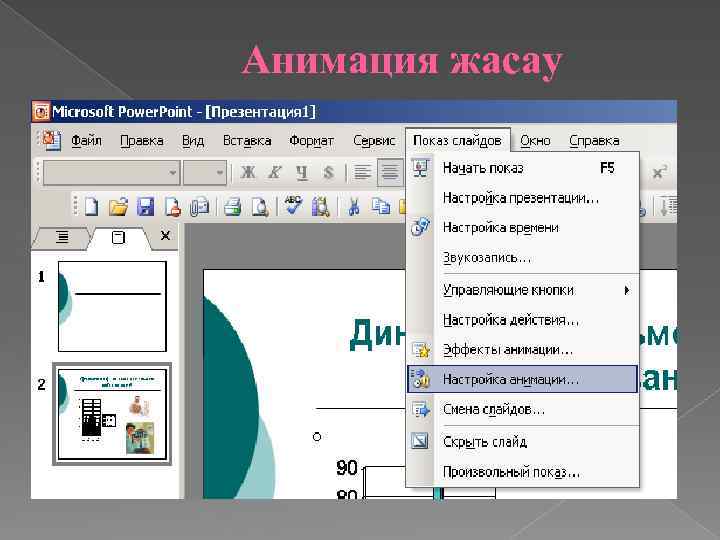Select Настройка презентации... entry

point(523,198)
